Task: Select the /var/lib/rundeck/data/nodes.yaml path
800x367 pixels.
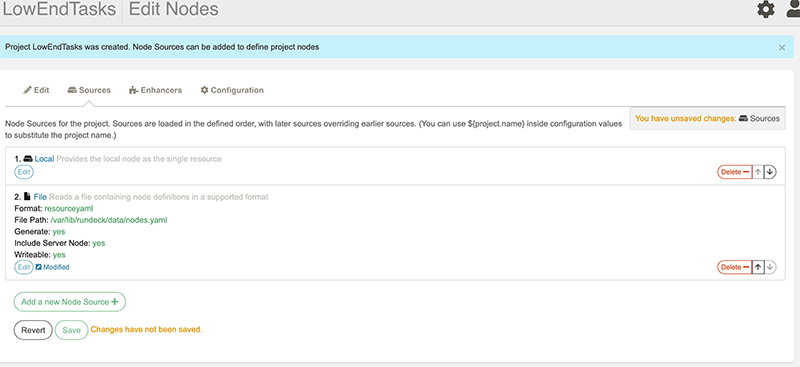Action: [109, 220]
